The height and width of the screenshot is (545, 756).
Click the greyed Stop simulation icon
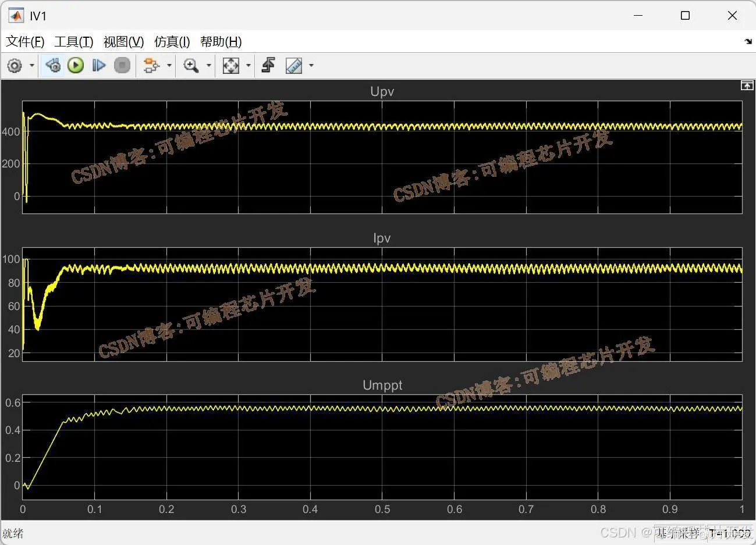pyautogui.click(x=122, y=66)
